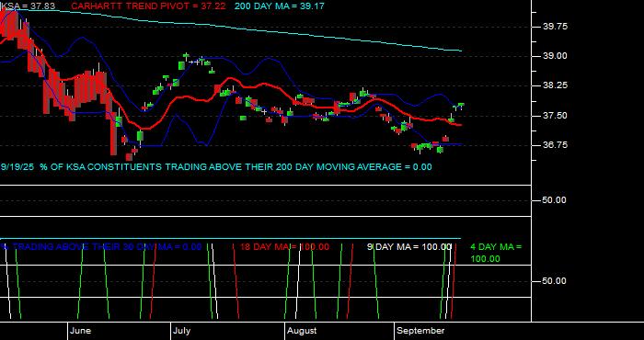Click the 9 DAY MA = 100.00 label
The image size is (644, 340).
[x=409, y=247]
